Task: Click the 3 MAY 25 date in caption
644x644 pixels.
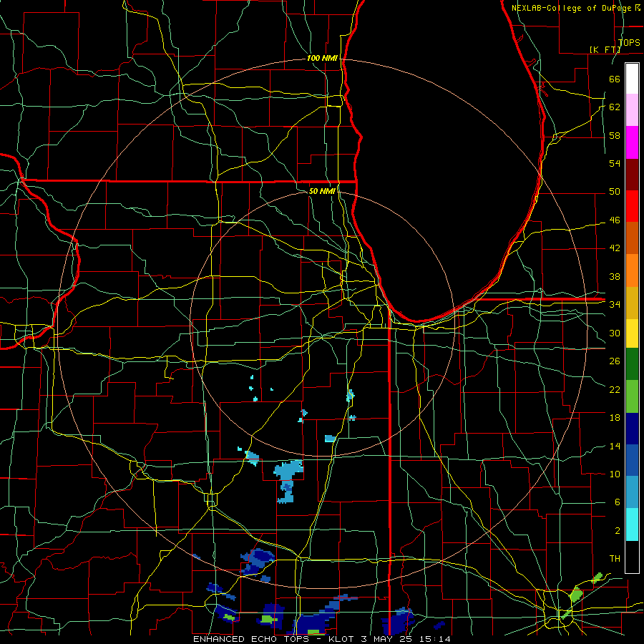Action: (387, 639)
